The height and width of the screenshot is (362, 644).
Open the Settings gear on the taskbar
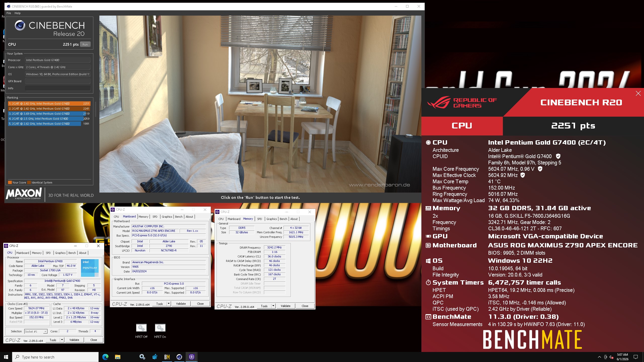click(142, 357)
